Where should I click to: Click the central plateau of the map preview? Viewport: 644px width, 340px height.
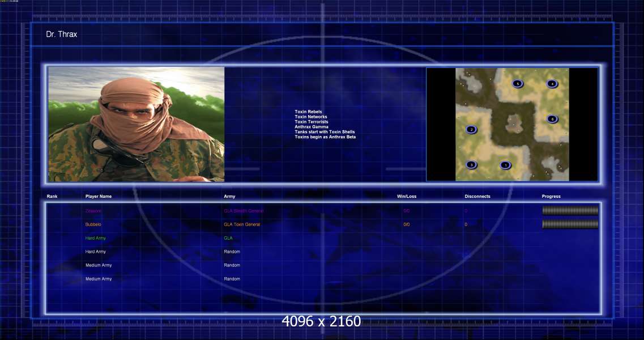513,123
